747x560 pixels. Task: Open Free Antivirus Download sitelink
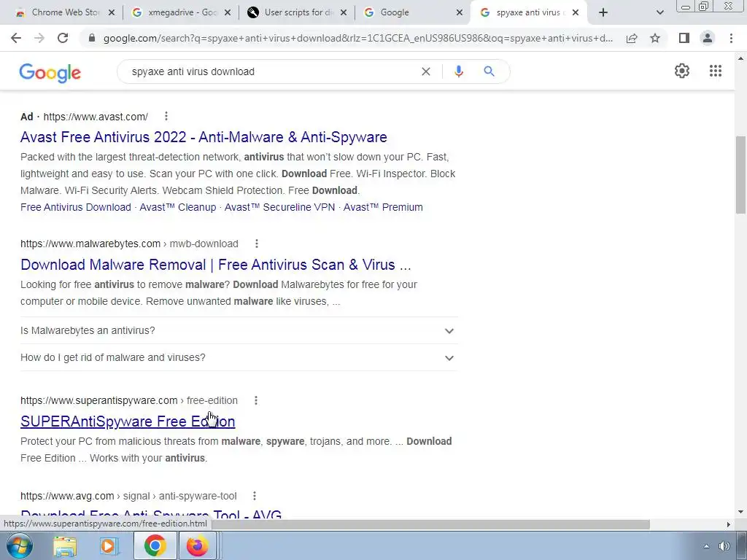[x=76, y=207]
